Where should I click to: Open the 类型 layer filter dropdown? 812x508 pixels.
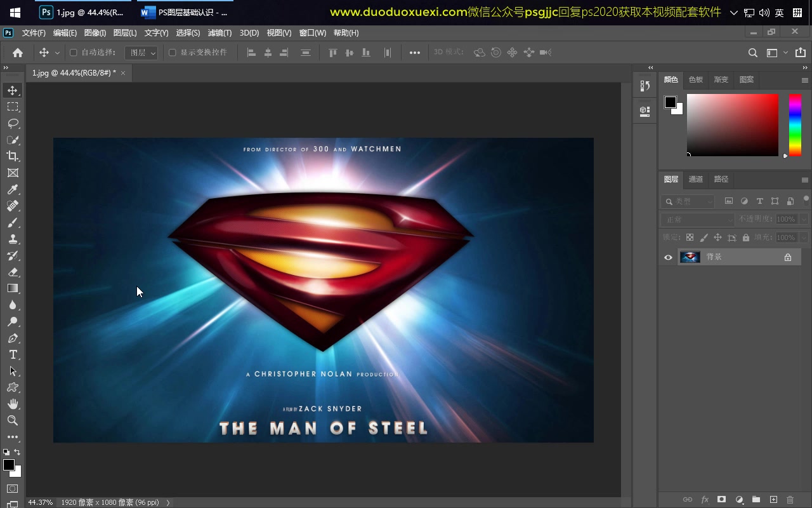688,201
